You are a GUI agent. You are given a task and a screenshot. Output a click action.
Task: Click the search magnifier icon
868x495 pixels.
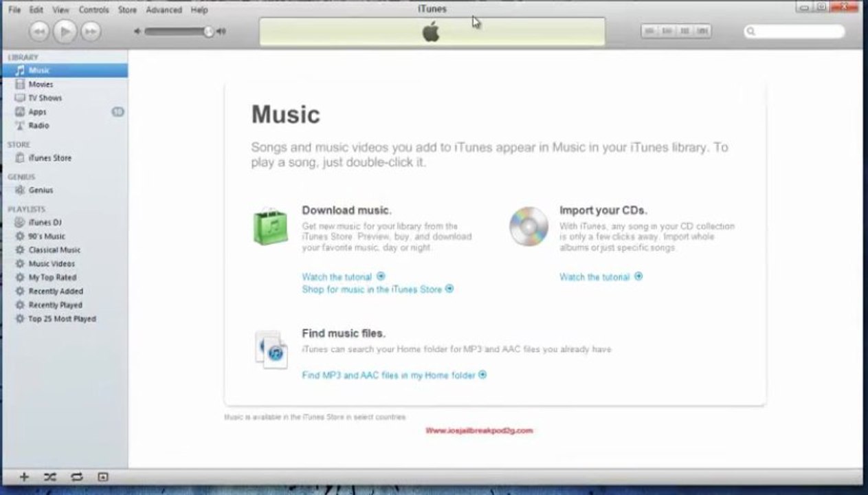(x=751, y=31)
